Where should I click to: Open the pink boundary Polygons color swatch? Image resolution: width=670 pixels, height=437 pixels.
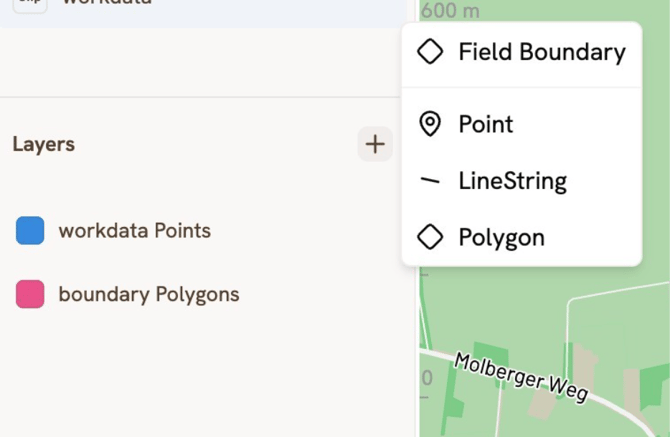[30, 295]
